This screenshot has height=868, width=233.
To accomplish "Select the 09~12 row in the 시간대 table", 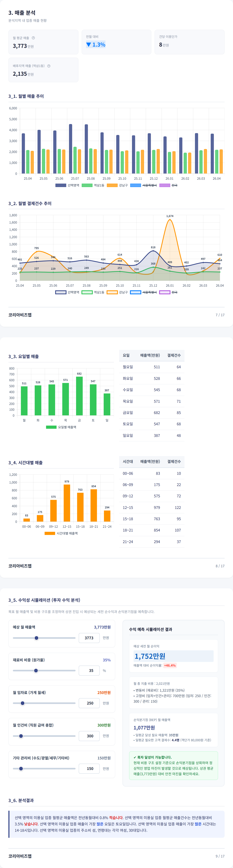I will [152, 496].
